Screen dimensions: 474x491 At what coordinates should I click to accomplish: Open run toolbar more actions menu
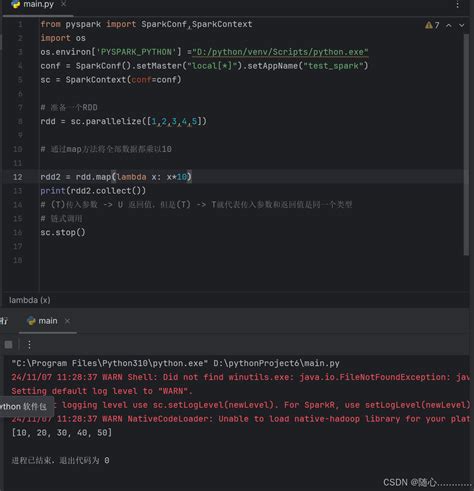[x=29, y=345]
